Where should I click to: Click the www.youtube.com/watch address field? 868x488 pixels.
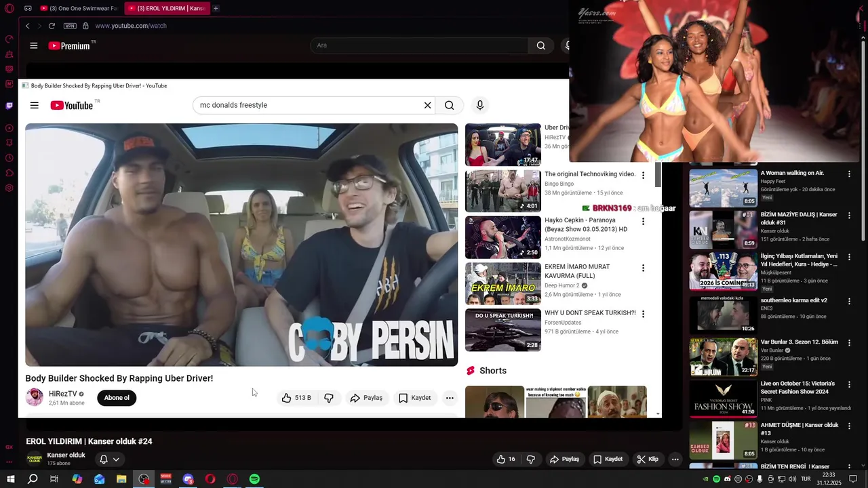[131, 26]
